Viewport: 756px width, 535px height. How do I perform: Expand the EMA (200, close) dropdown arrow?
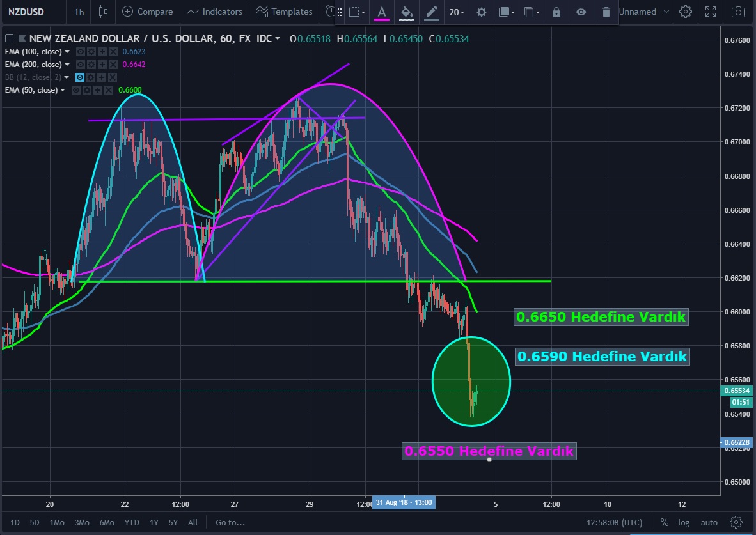67,65
